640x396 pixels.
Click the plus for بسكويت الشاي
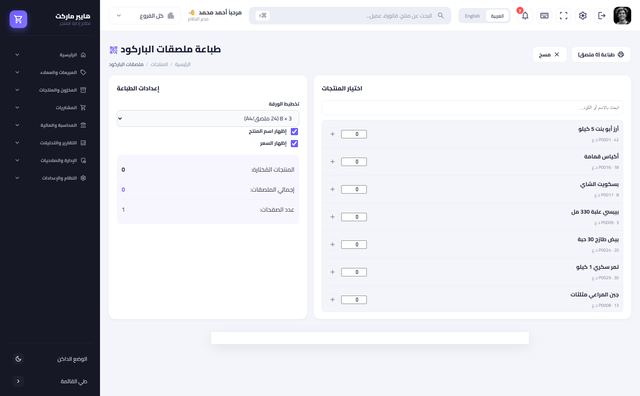(332, 189)
